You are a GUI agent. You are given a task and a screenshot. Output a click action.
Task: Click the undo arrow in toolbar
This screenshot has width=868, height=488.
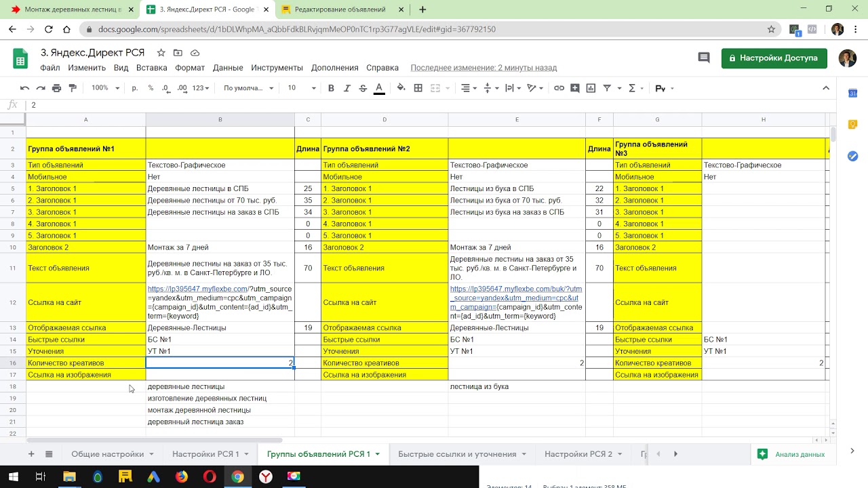(x=24, y=88)
